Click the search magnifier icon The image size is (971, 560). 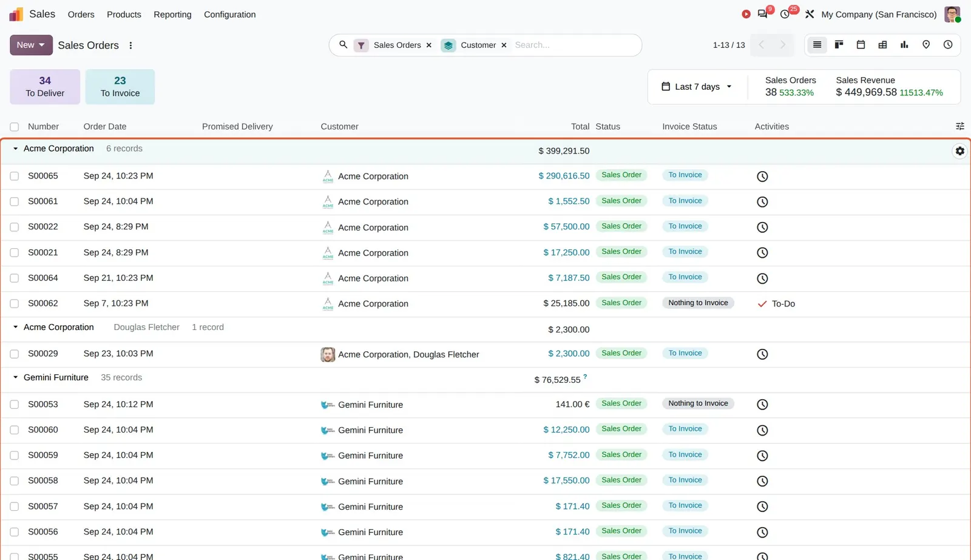(343, 45)
